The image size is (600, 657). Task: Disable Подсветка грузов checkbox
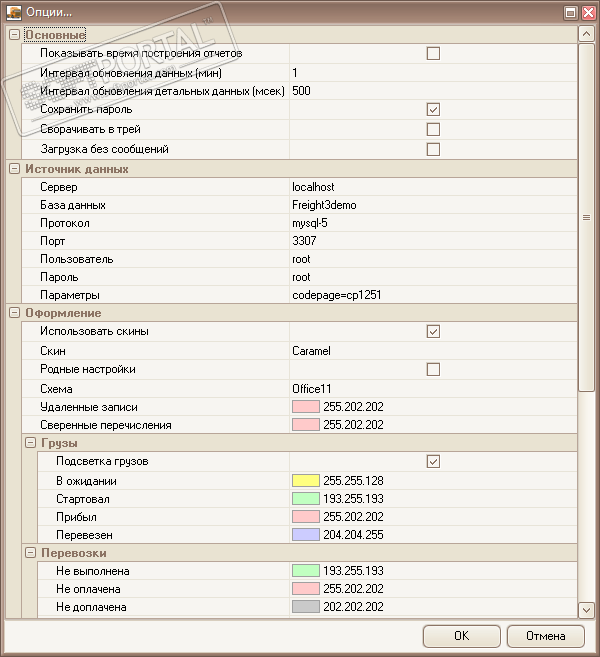pos(433,462)
